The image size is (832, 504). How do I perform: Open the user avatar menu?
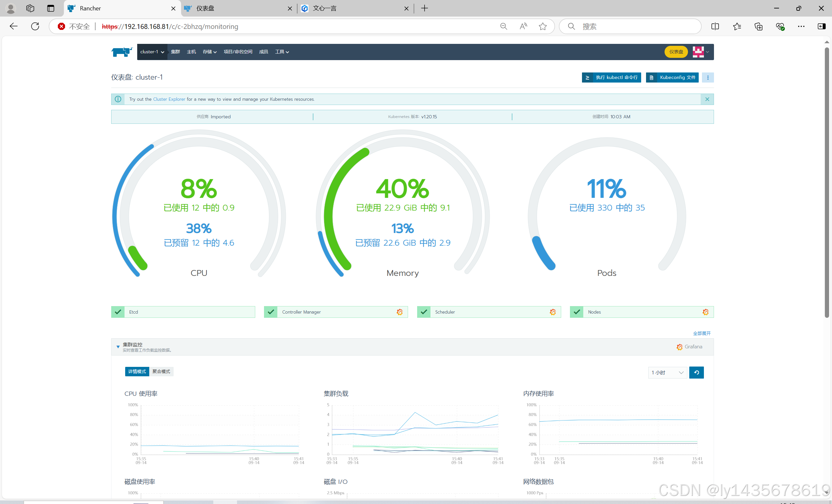(x=700, y=52)
